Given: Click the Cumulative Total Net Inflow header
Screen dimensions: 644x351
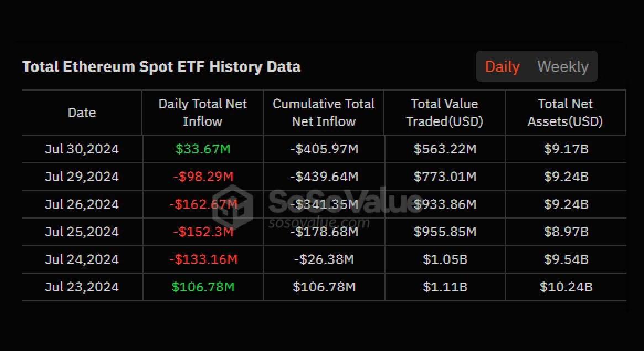Looking at the screenshot, I should (x=324, y=113).
